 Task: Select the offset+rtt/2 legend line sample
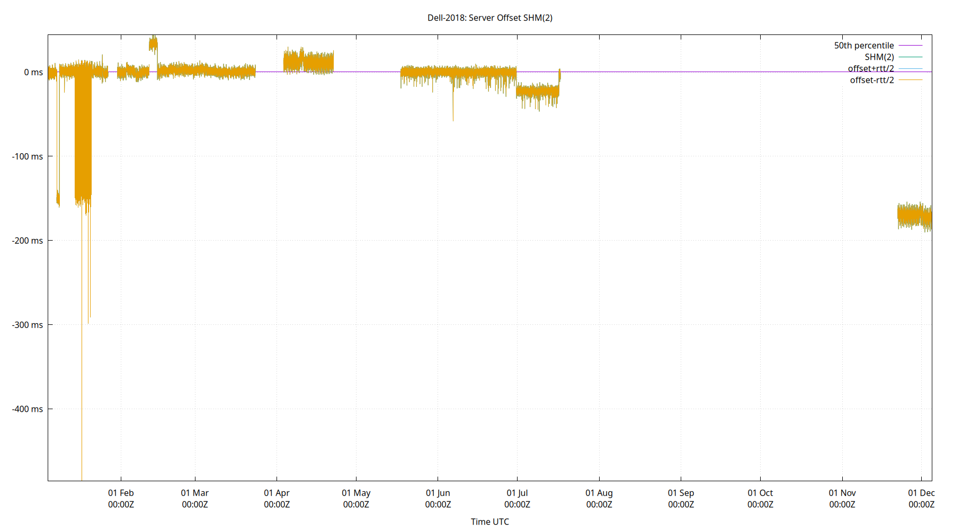(910, 68)
